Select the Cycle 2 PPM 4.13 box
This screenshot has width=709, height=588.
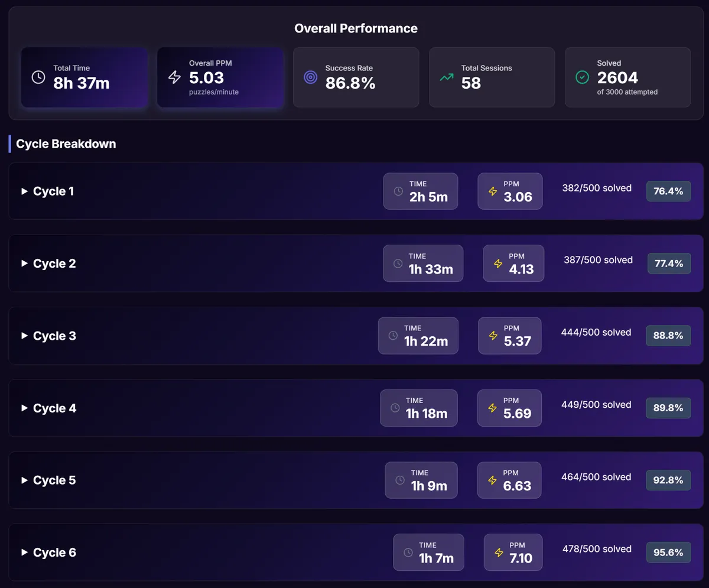click(x=513, y=264)
